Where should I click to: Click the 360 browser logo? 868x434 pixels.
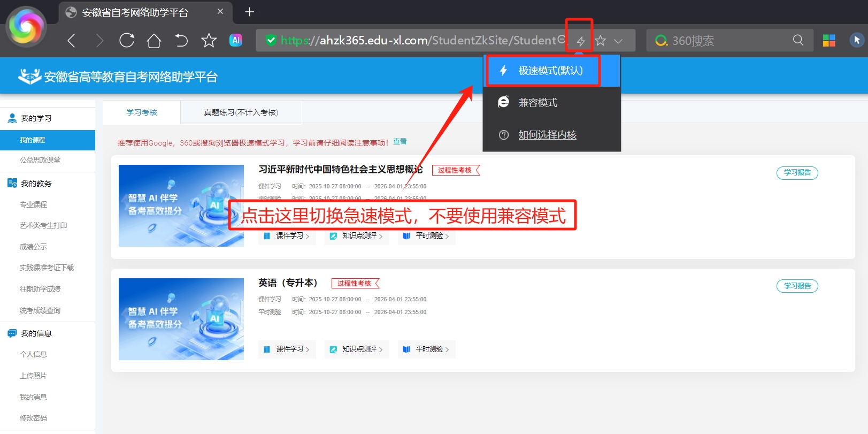point(26,27)
